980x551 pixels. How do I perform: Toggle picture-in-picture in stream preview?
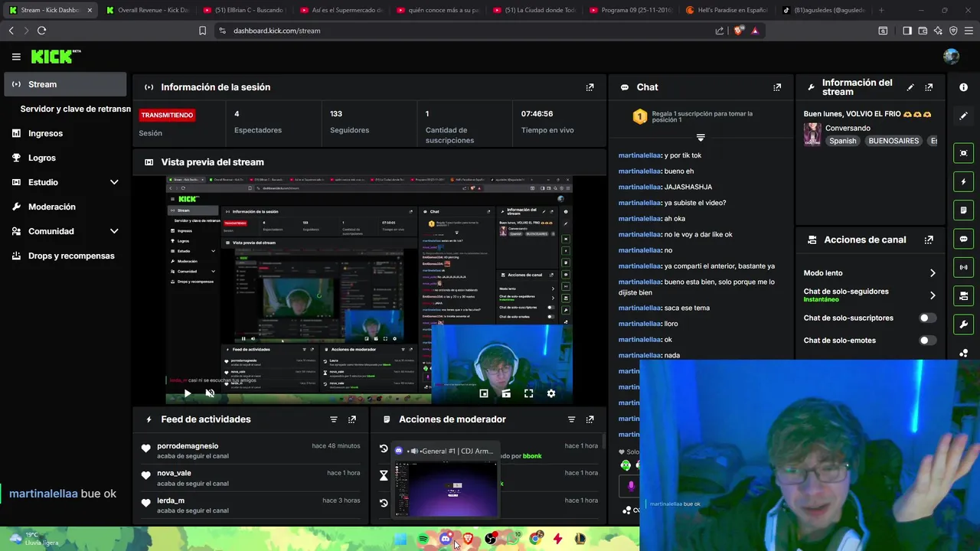tap(484, 393)
